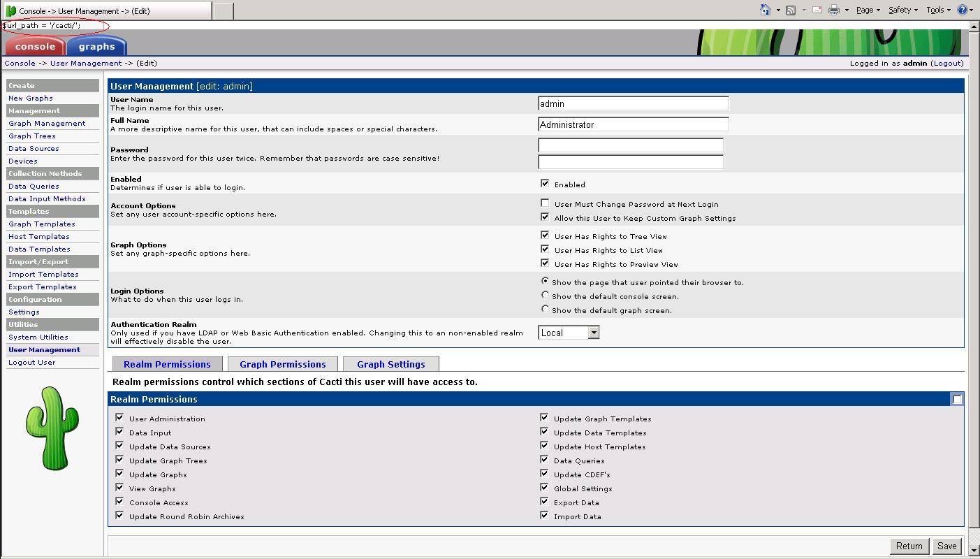The height and width of the screenshot is (559, 980).
Task: Click the first Password input field
Action: coord(631,145)
